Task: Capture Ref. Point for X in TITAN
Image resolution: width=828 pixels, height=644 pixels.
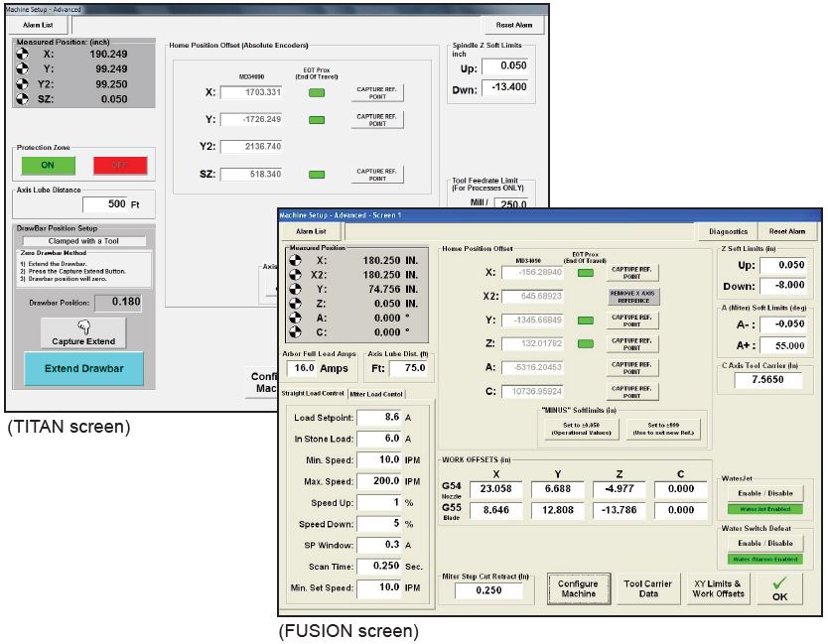Action: [377, 93]
